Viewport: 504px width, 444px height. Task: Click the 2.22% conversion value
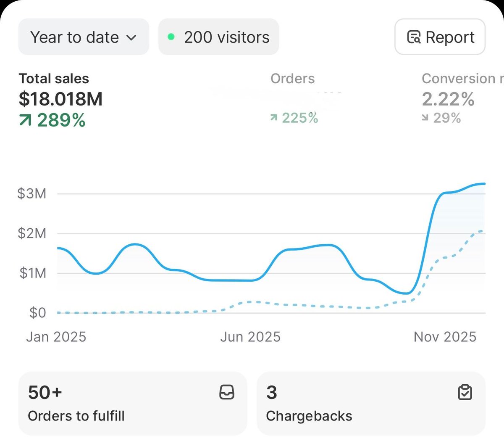pos(448,99)
